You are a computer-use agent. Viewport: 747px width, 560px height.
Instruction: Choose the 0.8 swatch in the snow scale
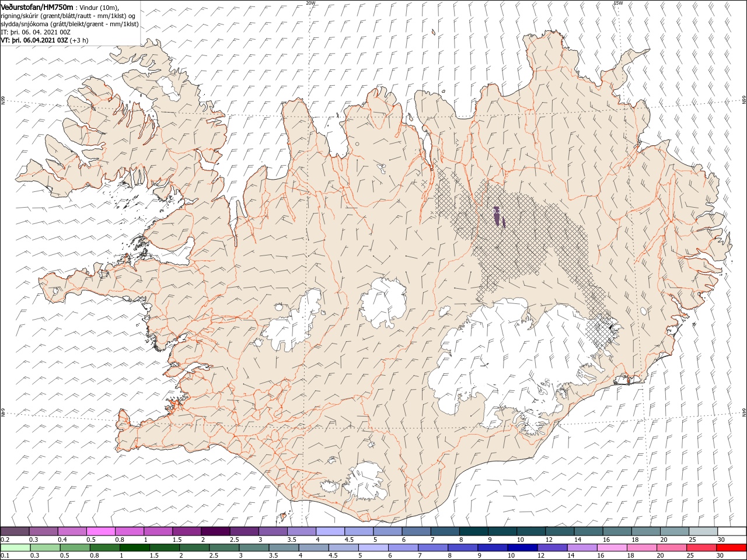(129, 531)
